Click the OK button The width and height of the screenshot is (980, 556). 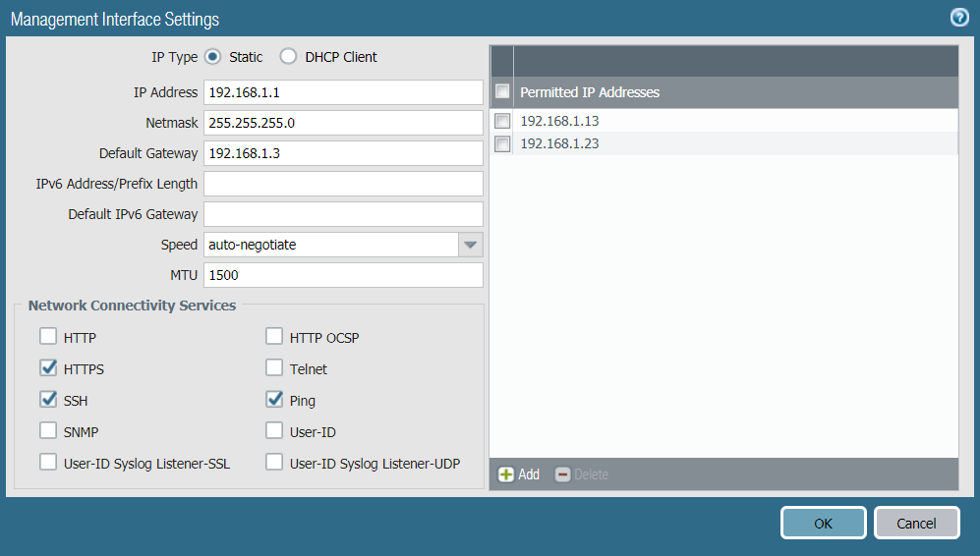pos(823,523)
